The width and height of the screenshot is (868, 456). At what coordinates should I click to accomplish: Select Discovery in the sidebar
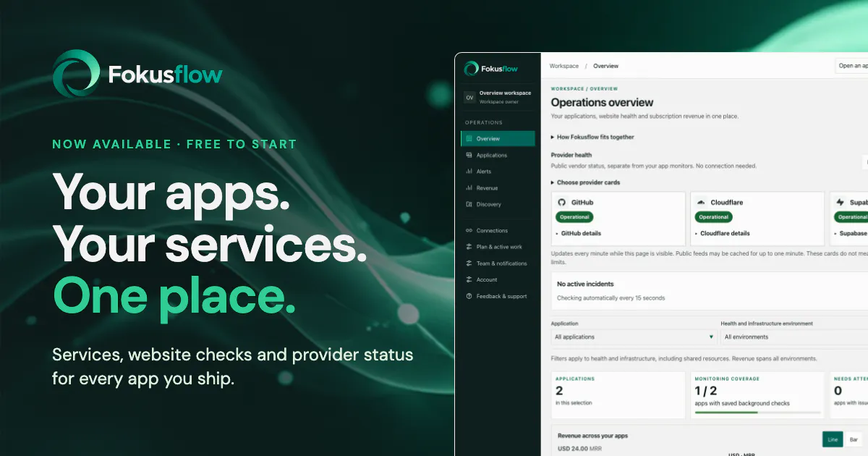pos(498,204)
